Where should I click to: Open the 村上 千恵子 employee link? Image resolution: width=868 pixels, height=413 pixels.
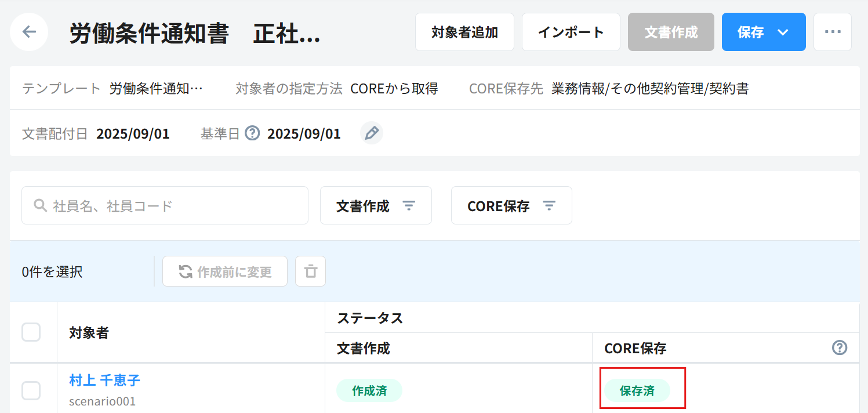[x=104, y=381]
